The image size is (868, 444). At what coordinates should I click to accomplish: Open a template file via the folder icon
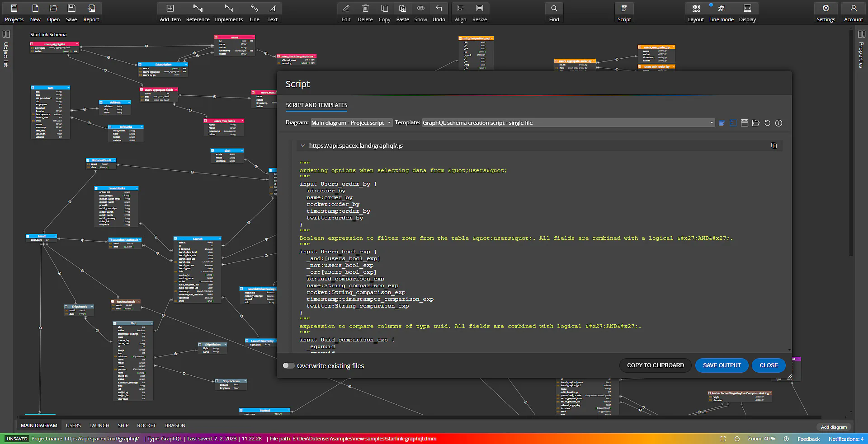[756, 123]
